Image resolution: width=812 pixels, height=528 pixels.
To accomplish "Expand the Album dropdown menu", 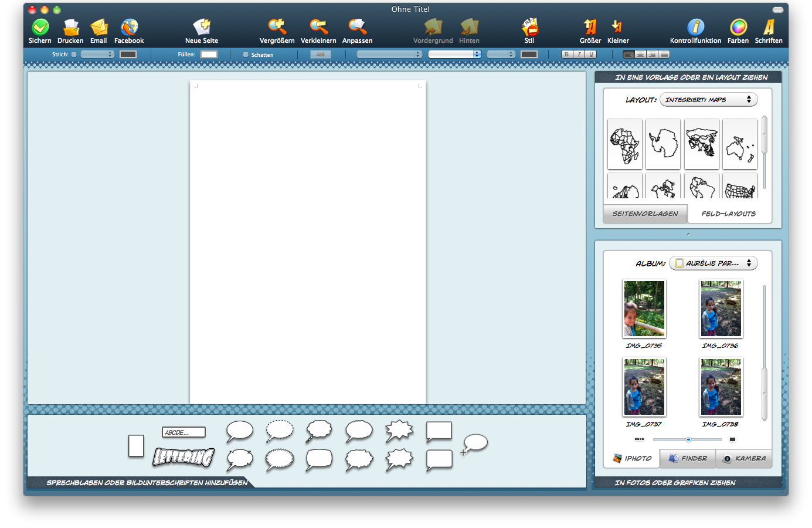I will click(713, 263).
